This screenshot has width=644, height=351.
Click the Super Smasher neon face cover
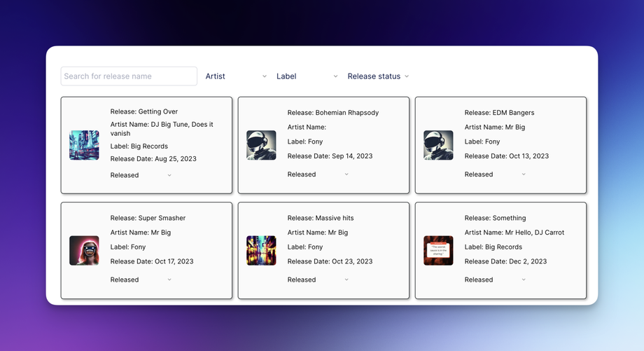84,250
